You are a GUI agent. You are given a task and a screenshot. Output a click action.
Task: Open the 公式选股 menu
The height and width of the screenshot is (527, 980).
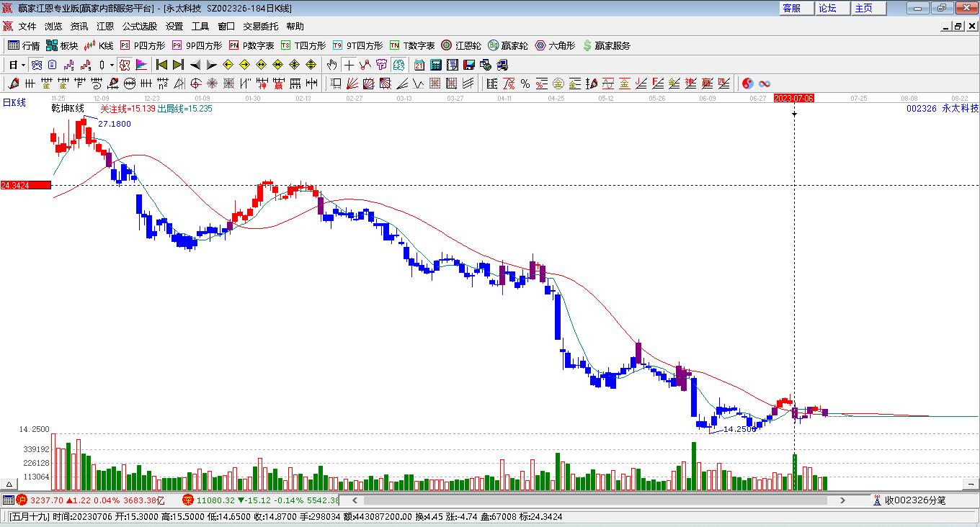(140, 27)
